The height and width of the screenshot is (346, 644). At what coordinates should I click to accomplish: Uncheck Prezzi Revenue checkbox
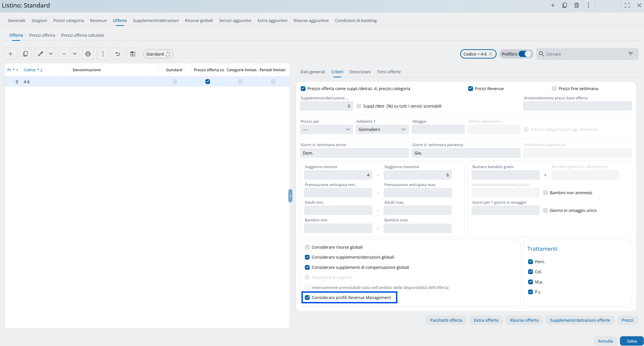tap(470, 89)
